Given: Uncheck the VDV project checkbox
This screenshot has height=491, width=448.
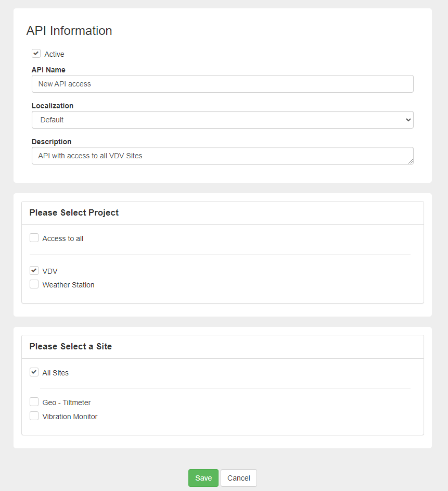Looking at the screenshot, I should pos(34,271).
